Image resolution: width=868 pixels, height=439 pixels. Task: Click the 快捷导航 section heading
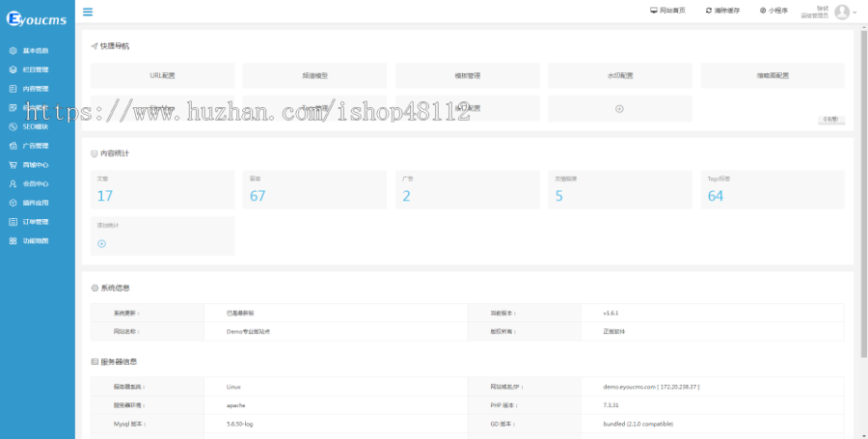coord(115,46)
